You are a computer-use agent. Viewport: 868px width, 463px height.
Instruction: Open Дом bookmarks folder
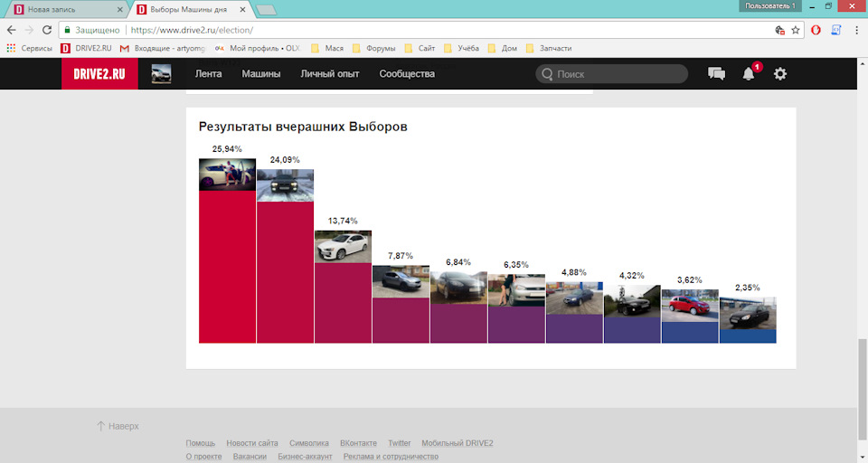pos(502,48)
